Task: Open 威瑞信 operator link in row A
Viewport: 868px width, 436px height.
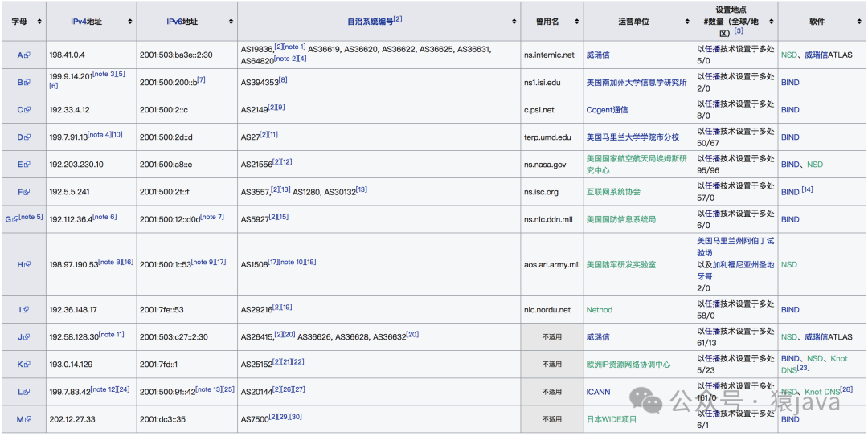Action: [x=599, y=55]
